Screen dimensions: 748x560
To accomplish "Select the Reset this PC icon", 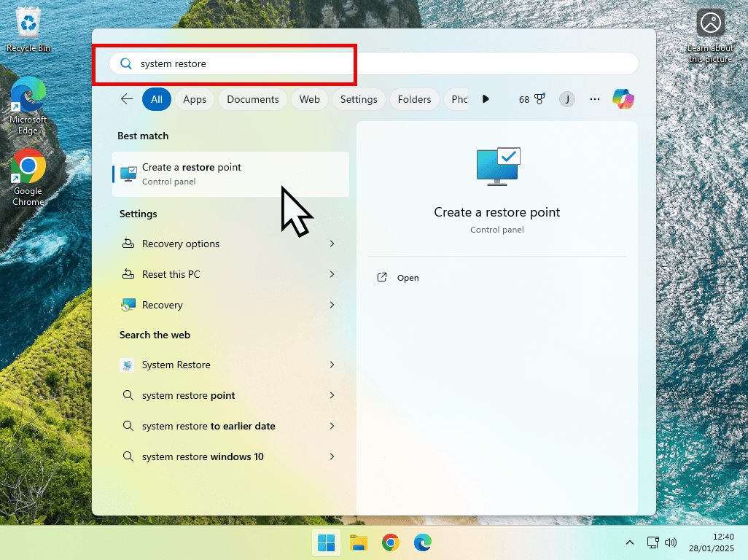I will (x=128, y=274).
